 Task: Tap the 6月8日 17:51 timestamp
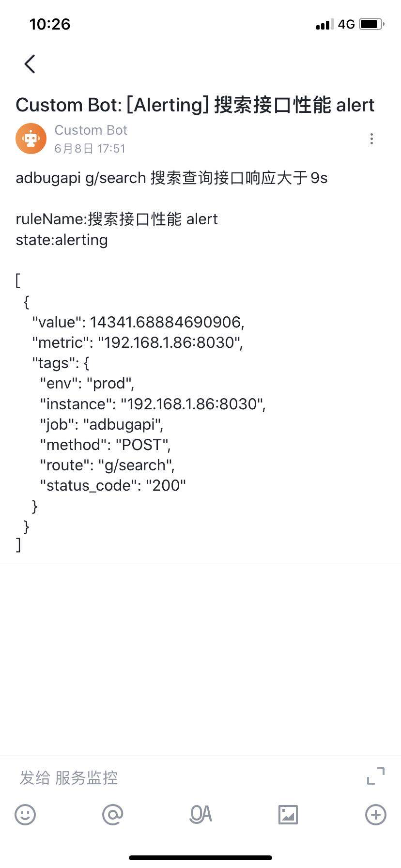click(x=90, y=149)
